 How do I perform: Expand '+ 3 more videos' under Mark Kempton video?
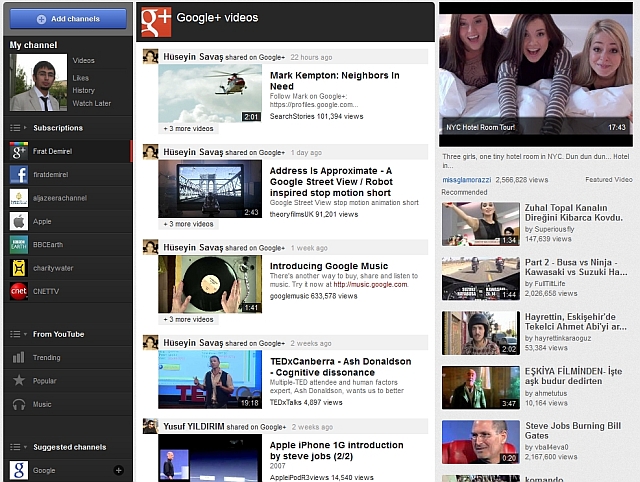click(x=188, y=129)
